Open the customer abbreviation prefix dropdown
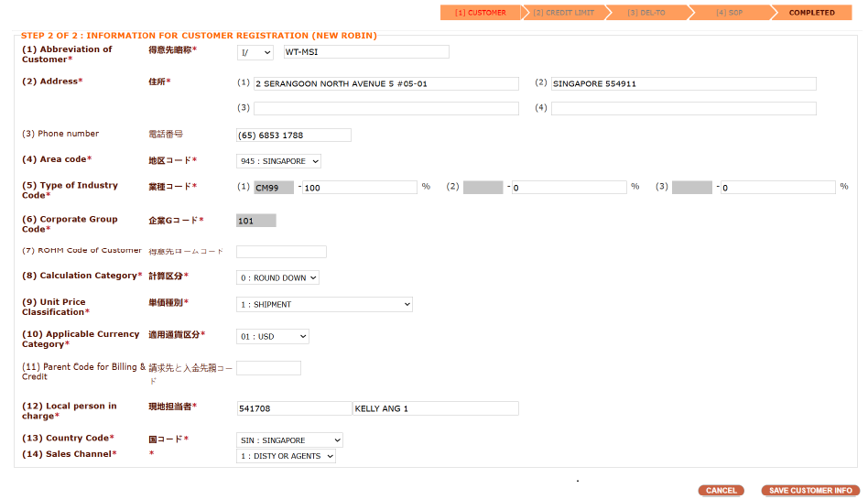Image resolution: width=868 pixels, height=499 pixels. [x=255, y=53]
